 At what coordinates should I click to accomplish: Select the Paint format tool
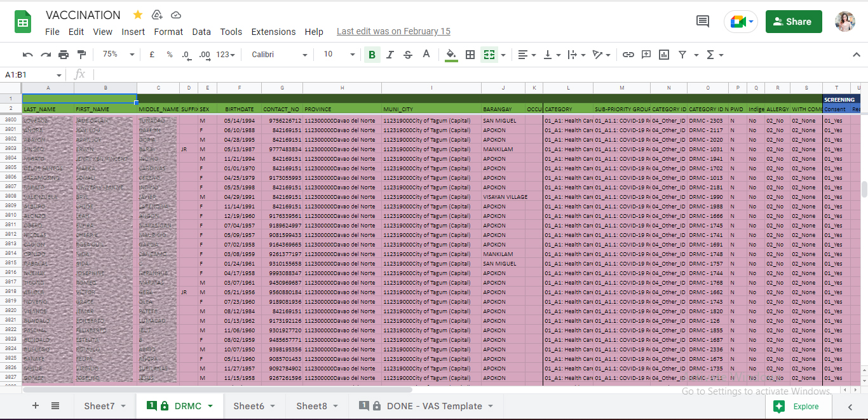(81, 55)
